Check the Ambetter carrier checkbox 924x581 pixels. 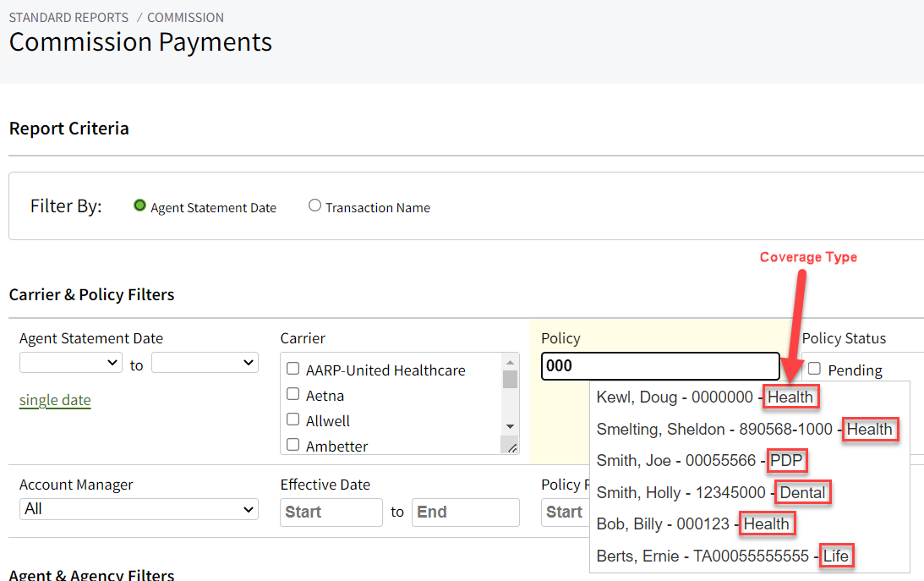pyautogui.click(x=292, y=445)
